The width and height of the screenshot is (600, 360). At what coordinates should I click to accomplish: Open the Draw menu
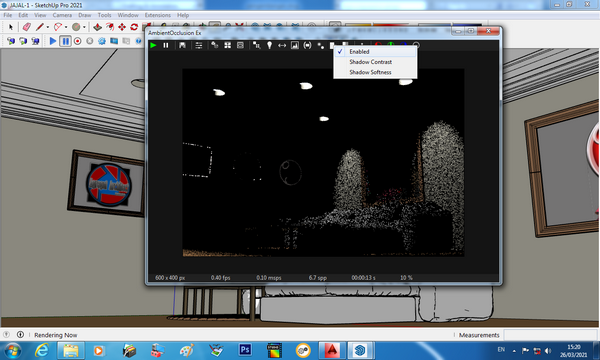(85, 15)
